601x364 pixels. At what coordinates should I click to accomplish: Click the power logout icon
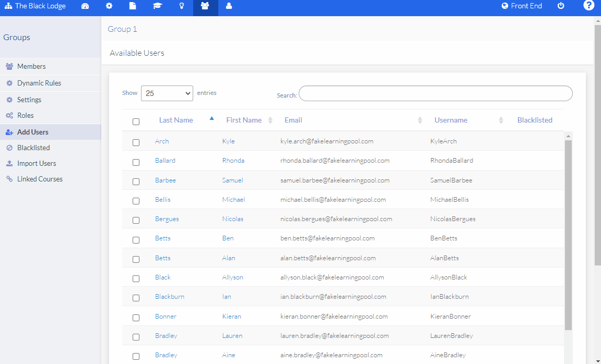click(561, 6)
